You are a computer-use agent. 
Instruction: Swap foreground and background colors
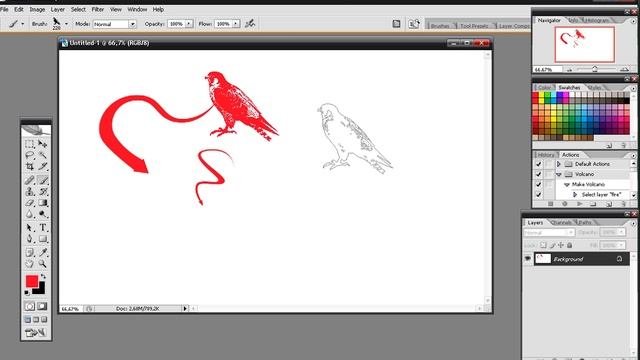(x=43, y=277)
